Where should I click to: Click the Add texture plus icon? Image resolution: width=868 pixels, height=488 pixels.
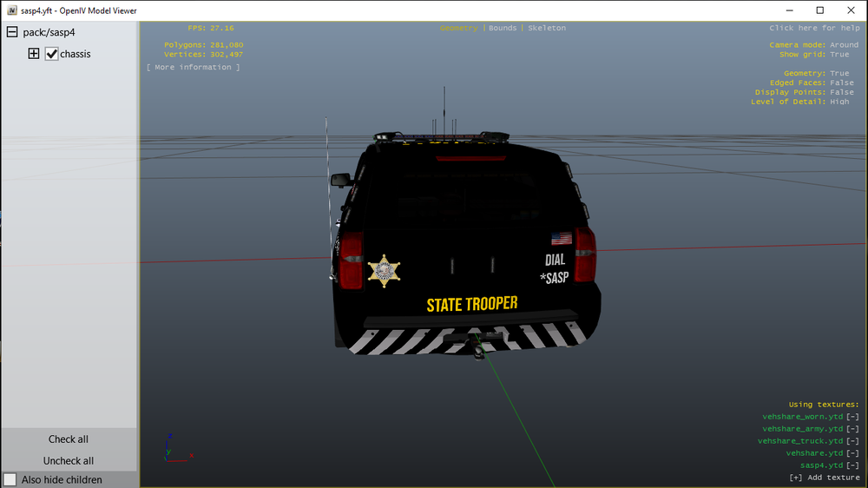coord(795,478)
